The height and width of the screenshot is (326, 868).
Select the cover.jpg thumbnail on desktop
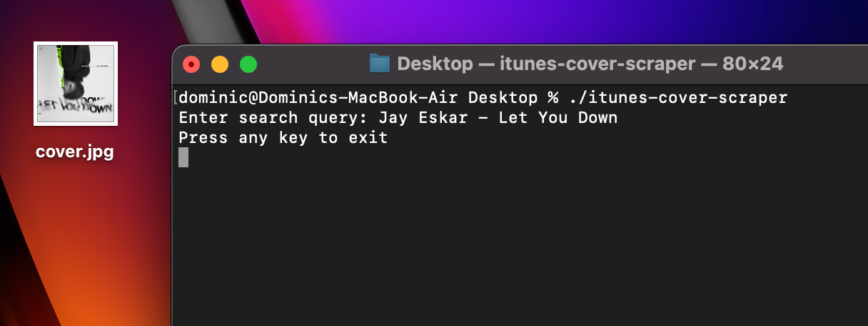point(76,84)
